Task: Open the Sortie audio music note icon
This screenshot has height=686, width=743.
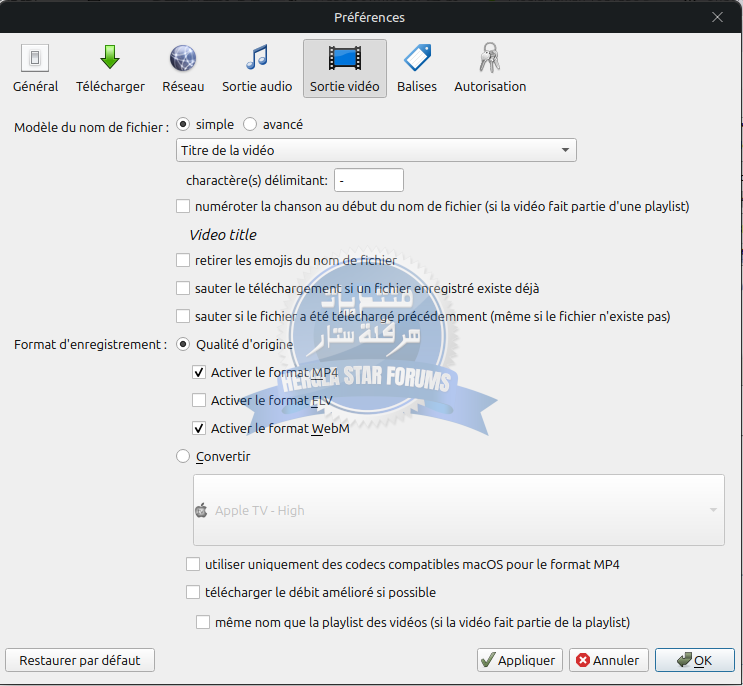Action: [257, 58]
